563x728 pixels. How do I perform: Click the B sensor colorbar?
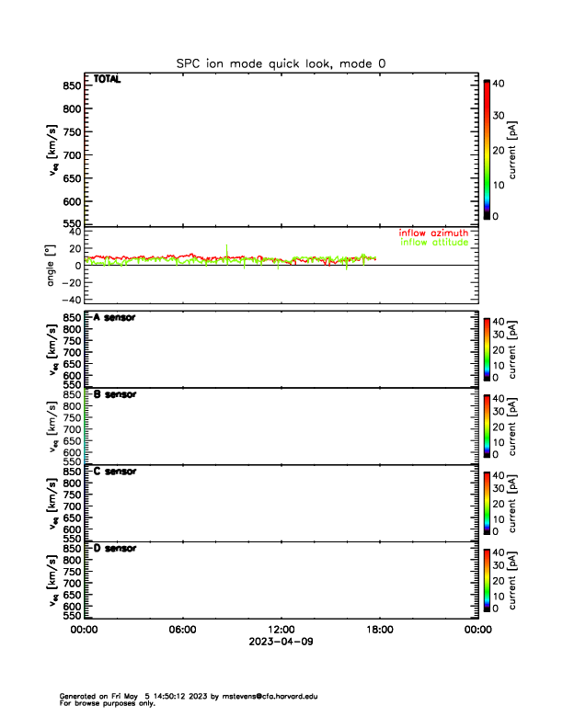tap(487, 426)
